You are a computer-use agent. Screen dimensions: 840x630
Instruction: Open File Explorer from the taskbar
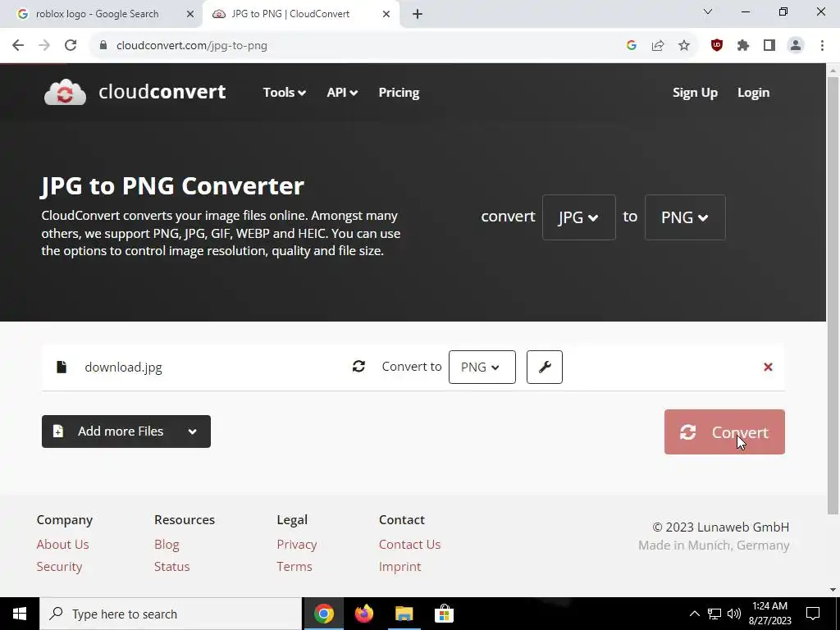(404, 614)
